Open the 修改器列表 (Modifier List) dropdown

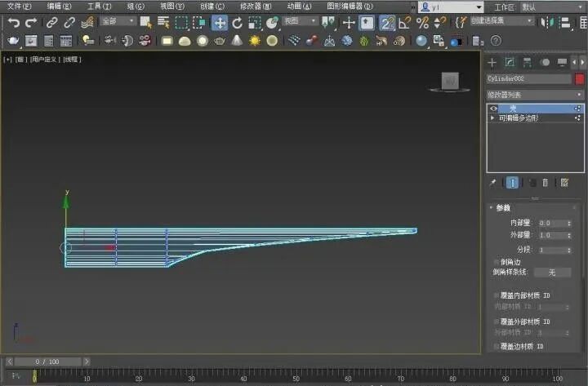click(535, 95)
